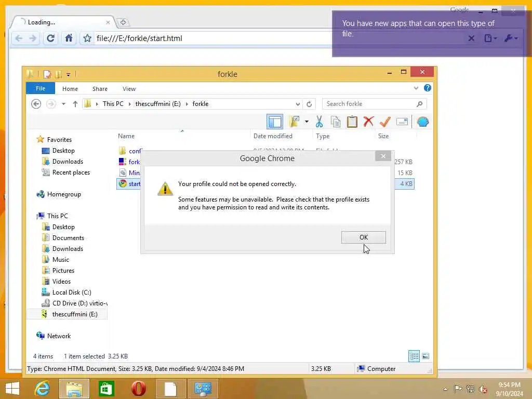532x399 pixels.
Task: Go up one folder level
Action: [x=75, y=104]
